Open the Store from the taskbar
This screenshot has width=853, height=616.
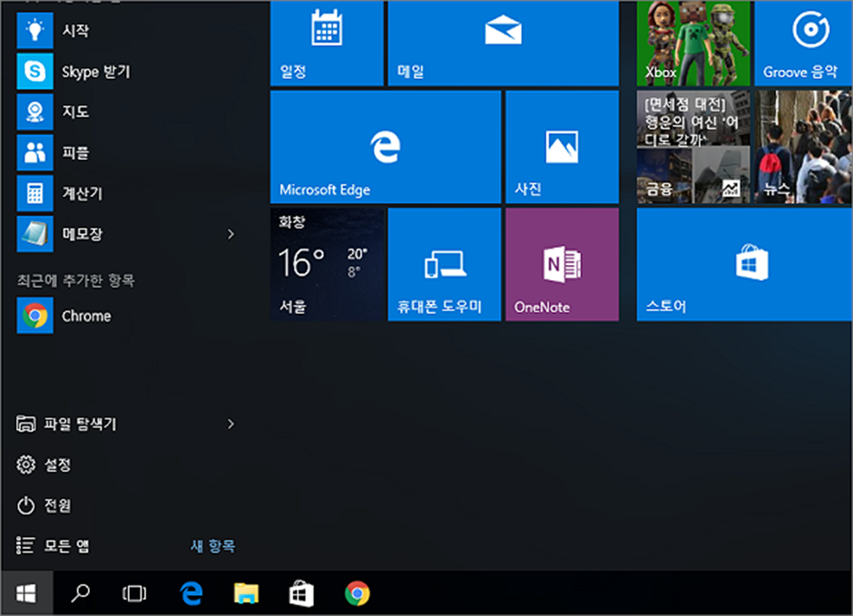click(x=301, y=593)
